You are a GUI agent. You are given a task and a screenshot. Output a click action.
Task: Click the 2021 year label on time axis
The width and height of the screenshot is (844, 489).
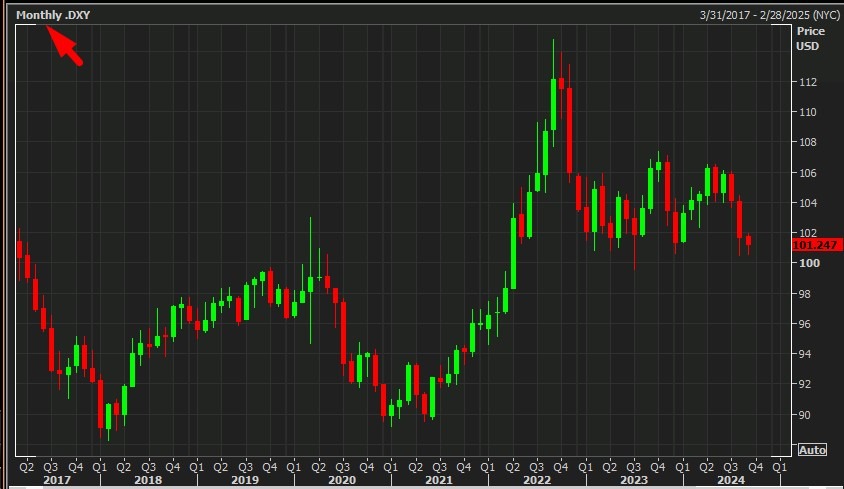439,480
